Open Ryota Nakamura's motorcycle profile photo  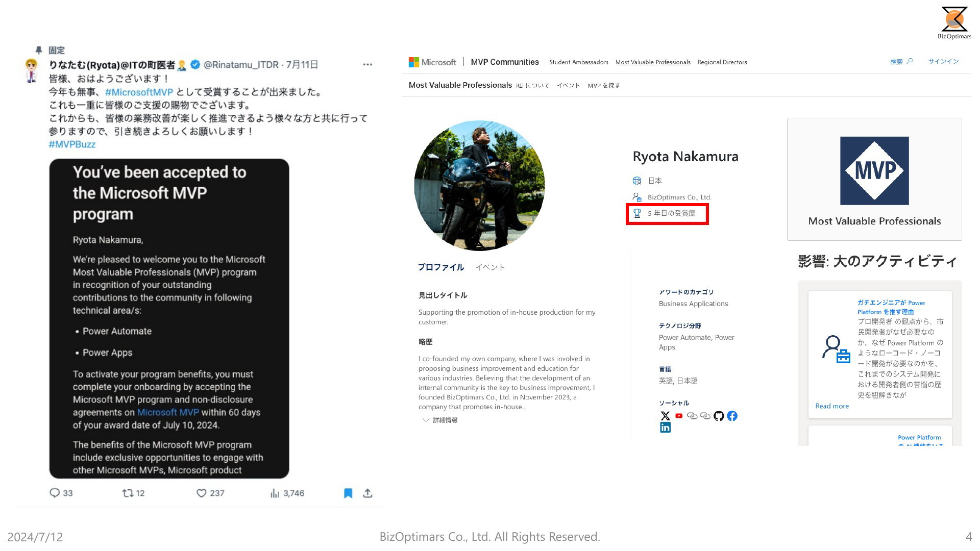tap(479, 186)
